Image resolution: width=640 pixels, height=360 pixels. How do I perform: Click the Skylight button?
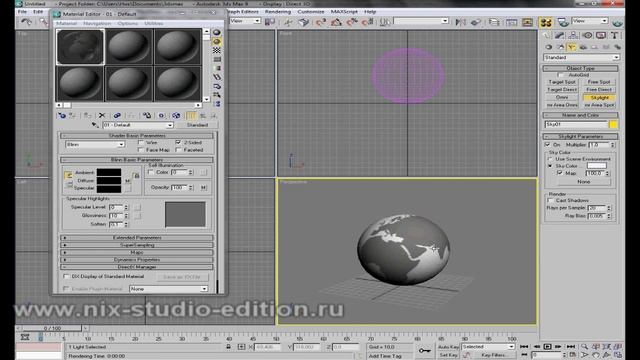click(x=599, y=98)
